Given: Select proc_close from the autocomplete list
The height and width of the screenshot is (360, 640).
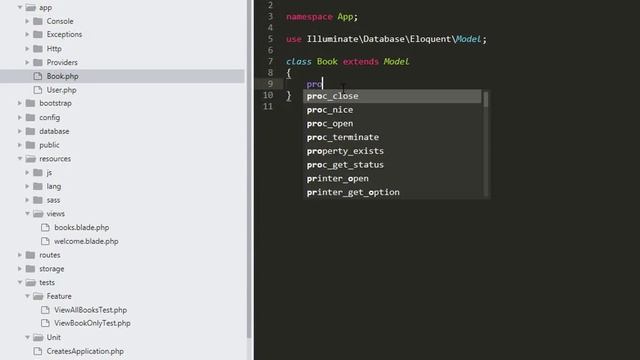Looking at the screenshot, I should 393,96.
